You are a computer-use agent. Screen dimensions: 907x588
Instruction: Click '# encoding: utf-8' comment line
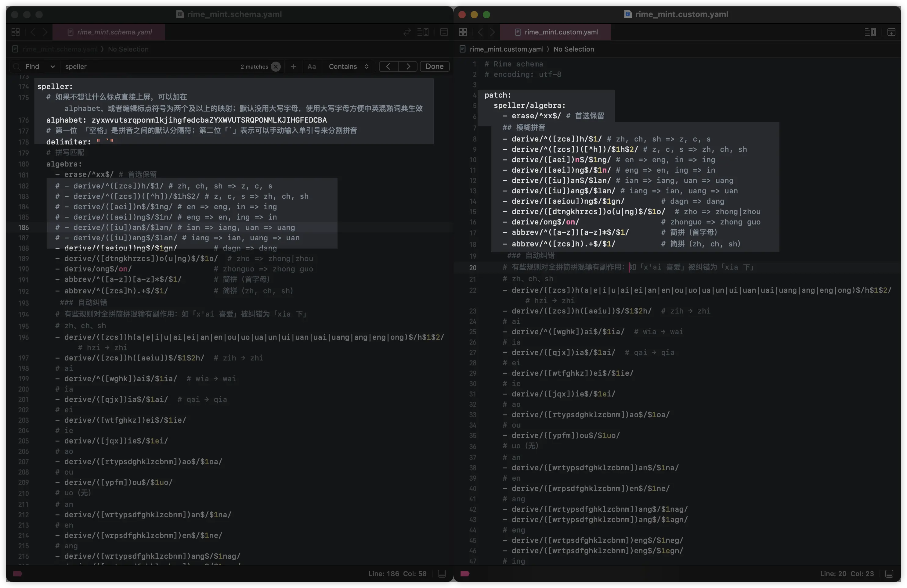[x=523, y=74]
